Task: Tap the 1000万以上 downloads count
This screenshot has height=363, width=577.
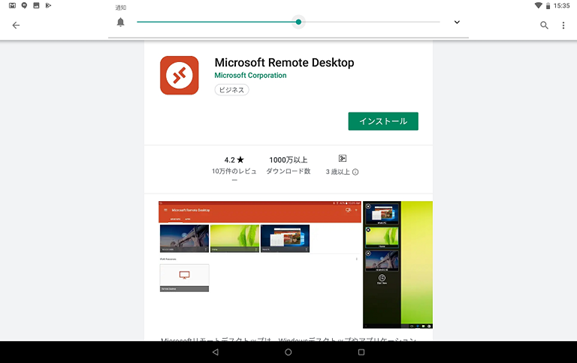Action: click(x=288, y=160)
